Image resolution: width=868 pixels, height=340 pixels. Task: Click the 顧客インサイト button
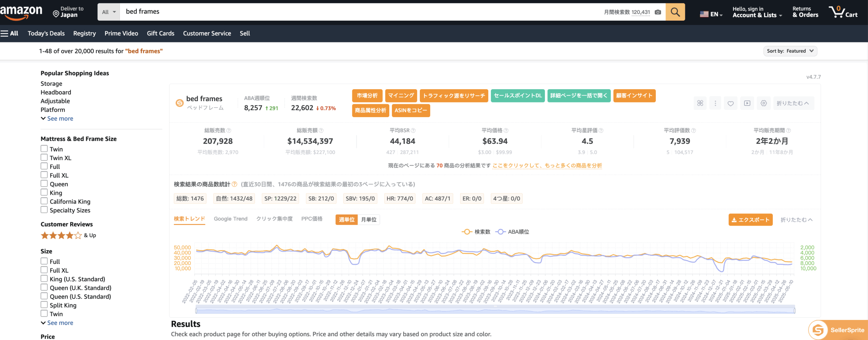click(634, 96)
